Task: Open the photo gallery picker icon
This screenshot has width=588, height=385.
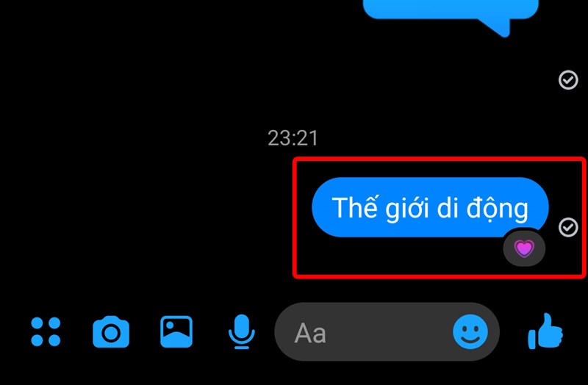Action: click(x=176, y=332)
